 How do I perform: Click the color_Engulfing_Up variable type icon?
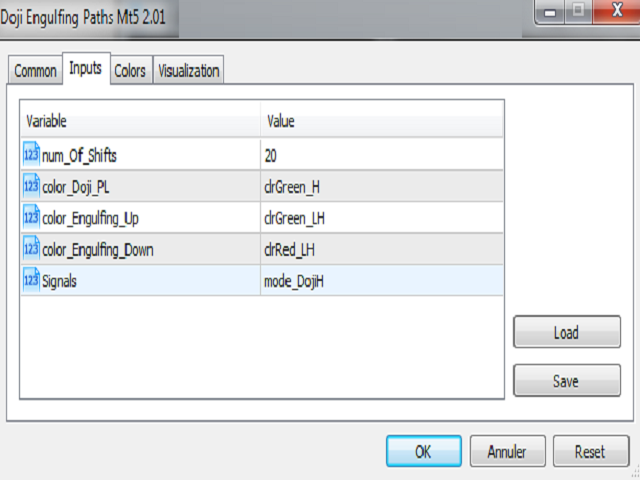(31, 217)
